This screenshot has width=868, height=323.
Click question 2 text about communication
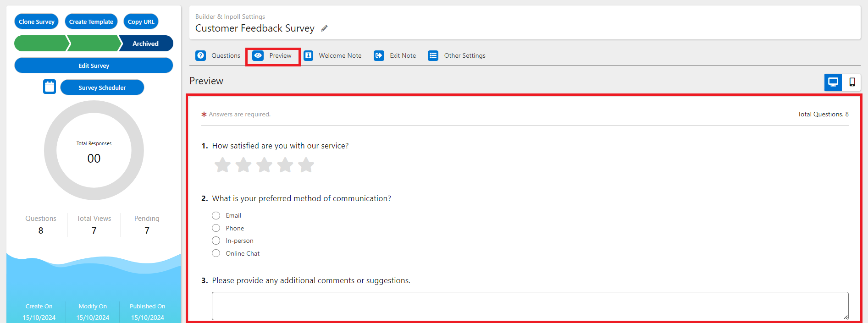click(x=301, y=198)
